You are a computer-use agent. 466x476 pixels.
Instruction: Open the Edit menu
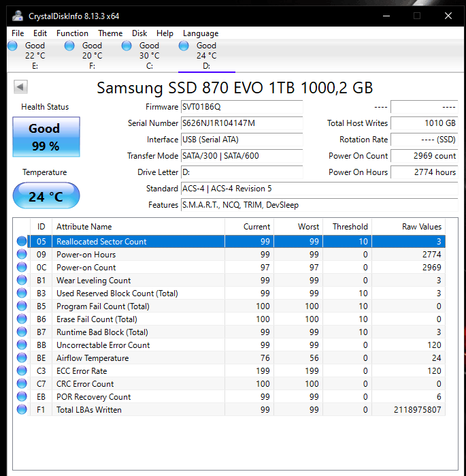[x=40, y=33]
